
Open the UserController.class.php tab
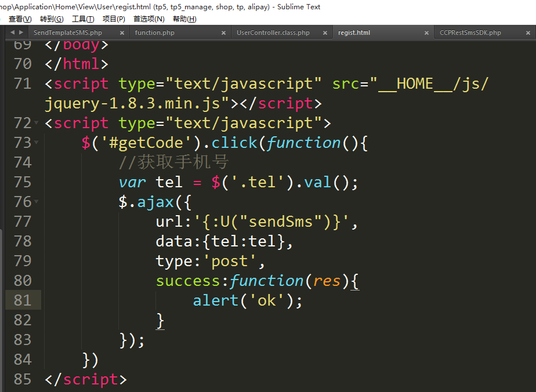pyautogui.click(x=273, y=33)
